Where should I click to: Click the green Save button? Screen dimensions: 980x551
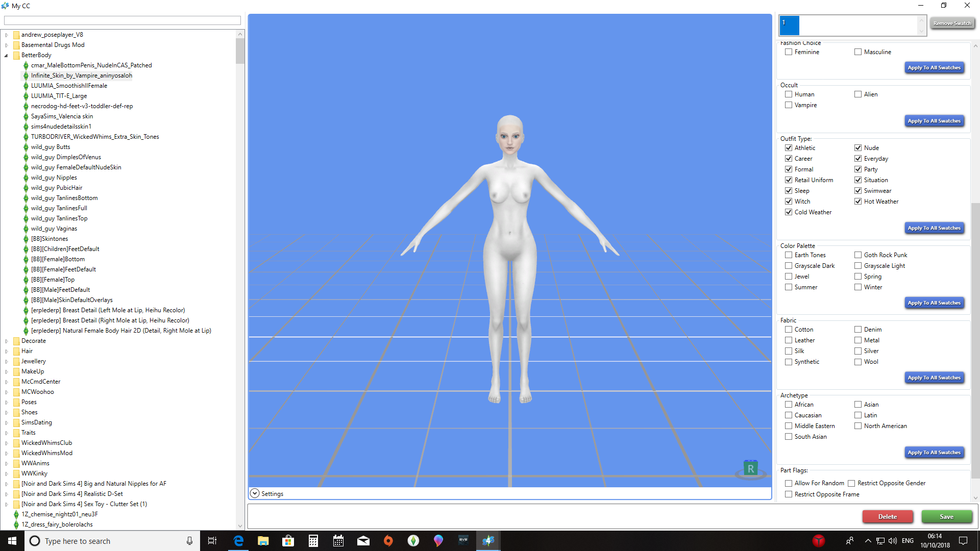click(x=946, y=516)
